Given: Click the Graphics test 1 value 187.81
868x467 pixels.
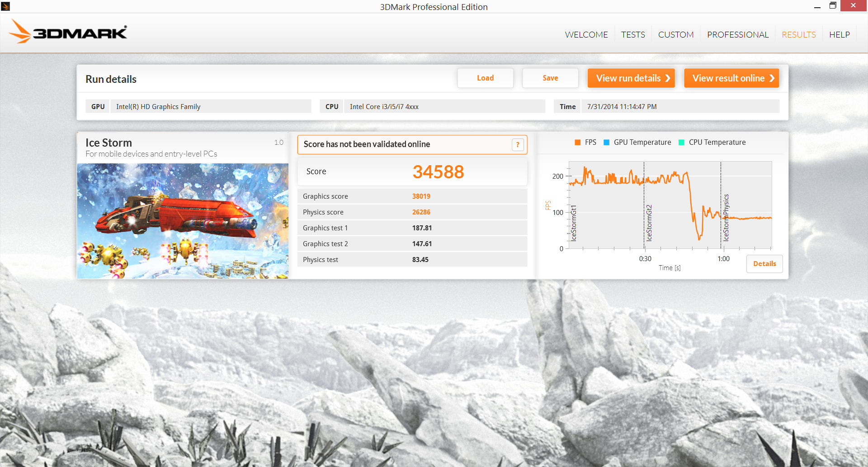Looking at the screenshot, I should pyautogui.click(x=422, y=228).
